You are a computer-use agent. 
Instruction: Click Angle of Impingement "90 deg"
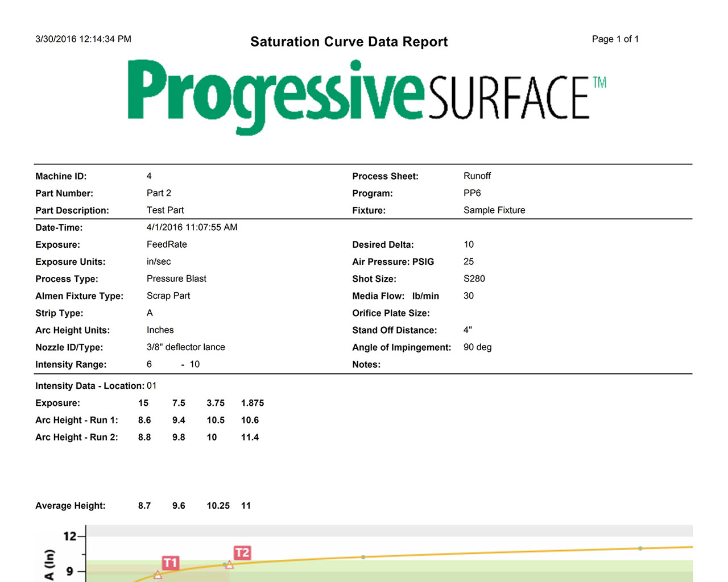[477, 347]
